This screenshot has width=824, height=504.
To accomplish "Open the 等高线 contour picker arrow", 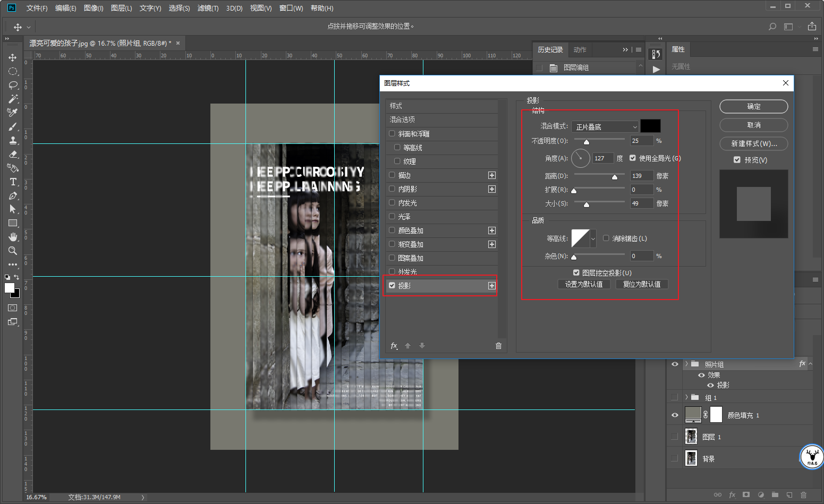I will (593, 238).
